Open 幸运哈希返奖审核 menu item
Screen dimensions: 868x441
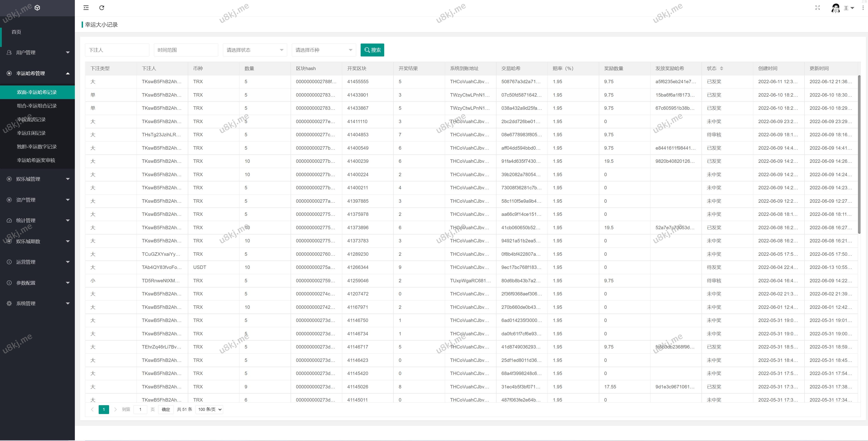pos(36,160)
